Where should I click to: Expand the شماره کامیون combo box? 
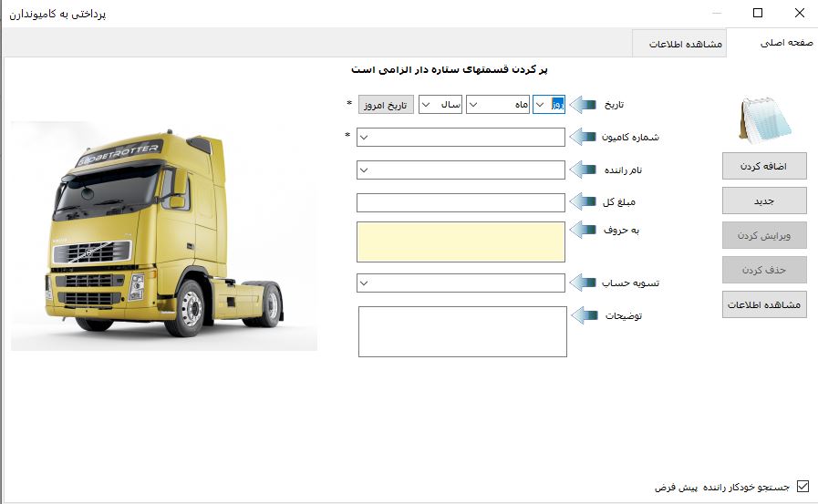coord(365,138)
